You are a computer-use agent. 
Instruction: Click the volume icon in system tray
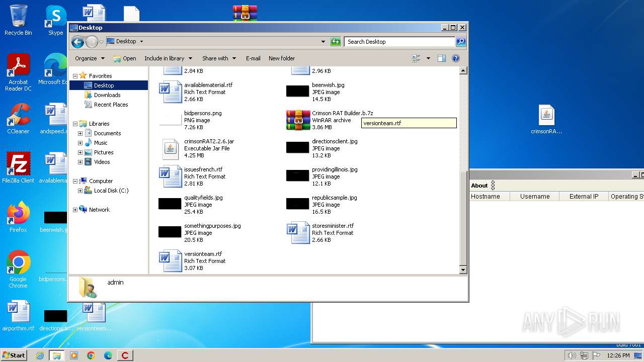(x=572, y=355)
